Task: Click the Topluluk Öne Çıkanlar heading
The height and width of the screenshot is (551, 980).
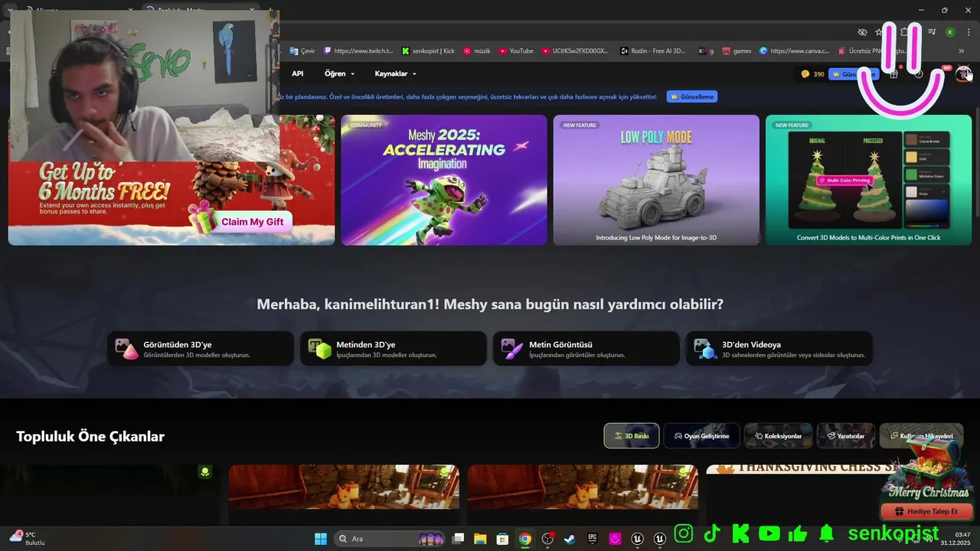Action: tap(90, 436)
